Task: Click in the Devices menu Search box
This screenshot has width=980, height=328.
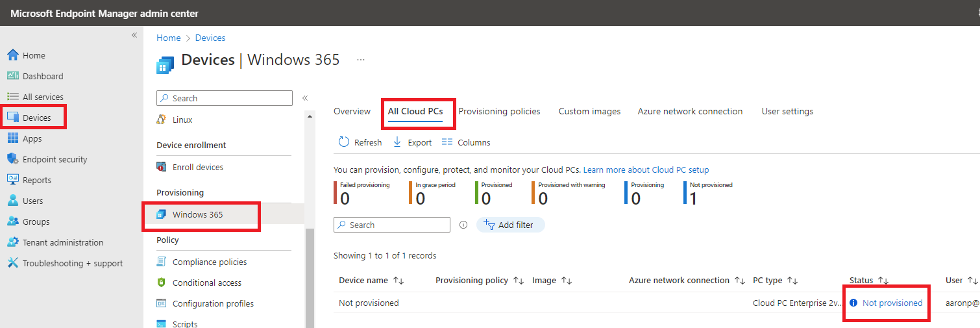Action: click(225, 98)
